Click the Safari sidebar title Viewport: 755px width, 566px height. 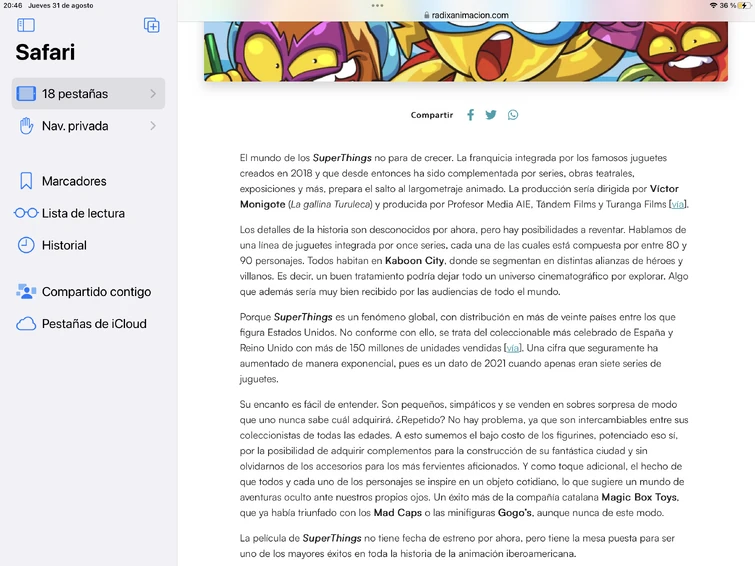pos(45,52)
